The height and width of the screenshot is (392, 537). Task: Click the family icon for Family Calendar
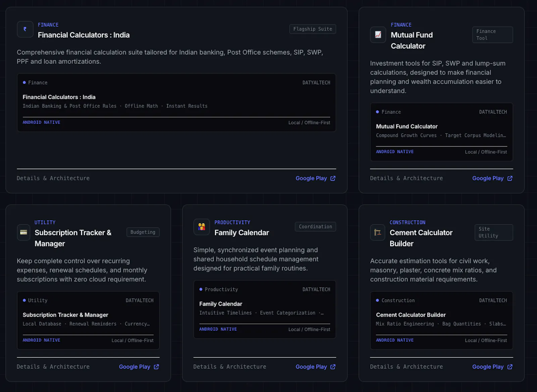(202, 227)
